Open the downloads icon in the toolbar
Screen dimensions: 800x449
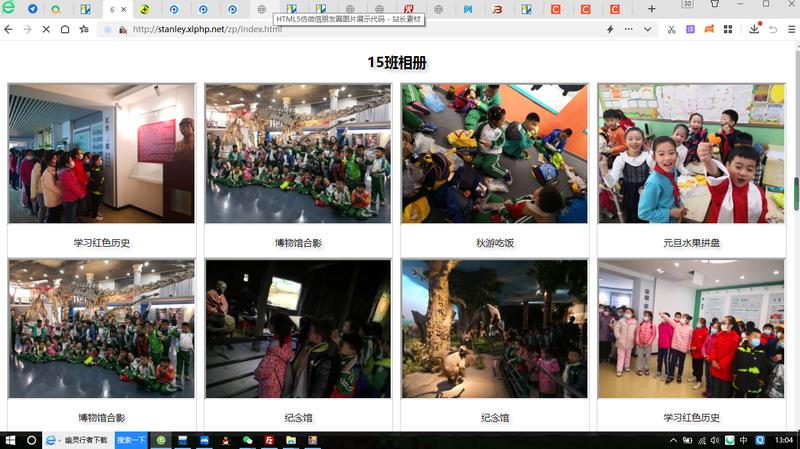coord(754,29)
